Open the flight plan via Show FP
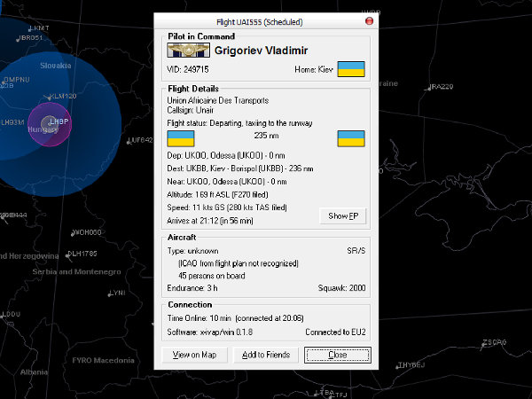Screen dimensions: 532x399 (x=343, y=216)
